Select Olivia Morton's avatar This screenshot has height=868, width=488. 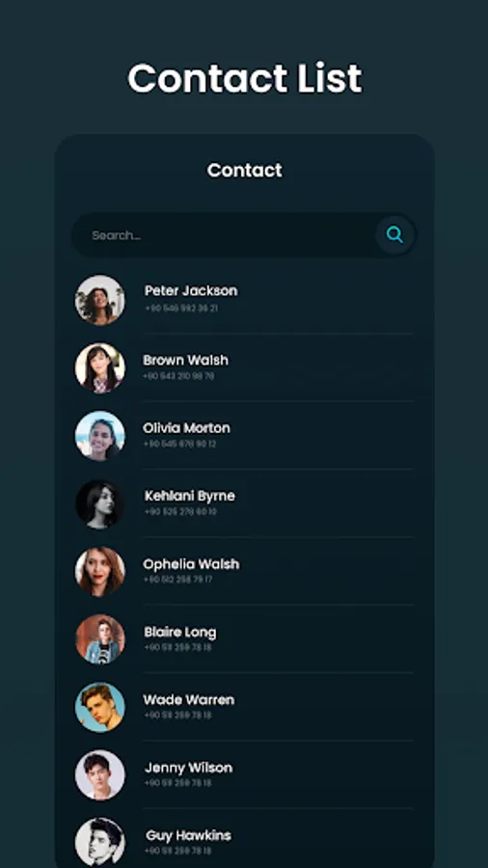pos(100,436)
